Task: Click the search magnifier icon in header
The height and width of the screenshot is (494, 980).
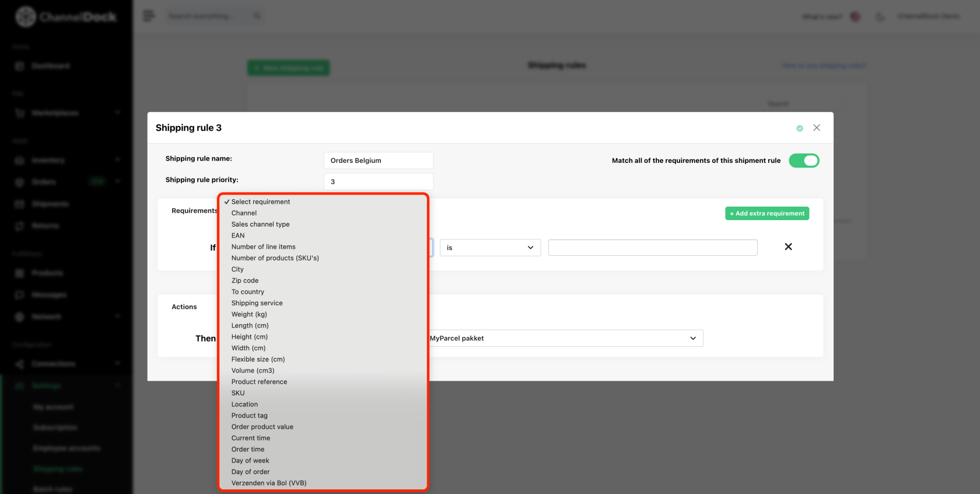Action: pos(257,16)
